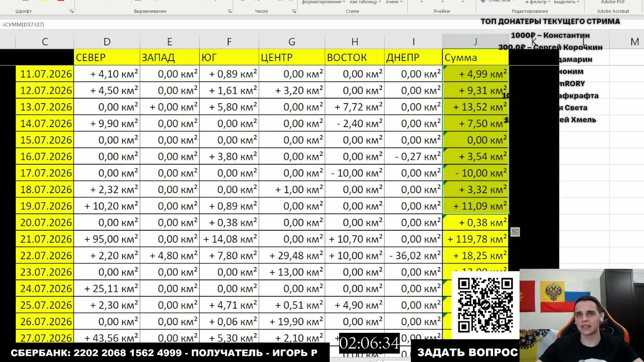Select the + 9,90 км² cell
The height and width of the screenshot is (362, 644).
click(x=107, y=124)
